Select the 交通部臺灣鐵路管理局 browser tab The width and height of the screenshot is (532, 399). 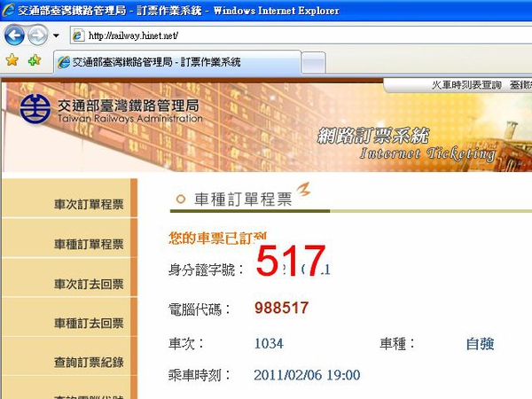pyautogui.click(x=177, y=62)
